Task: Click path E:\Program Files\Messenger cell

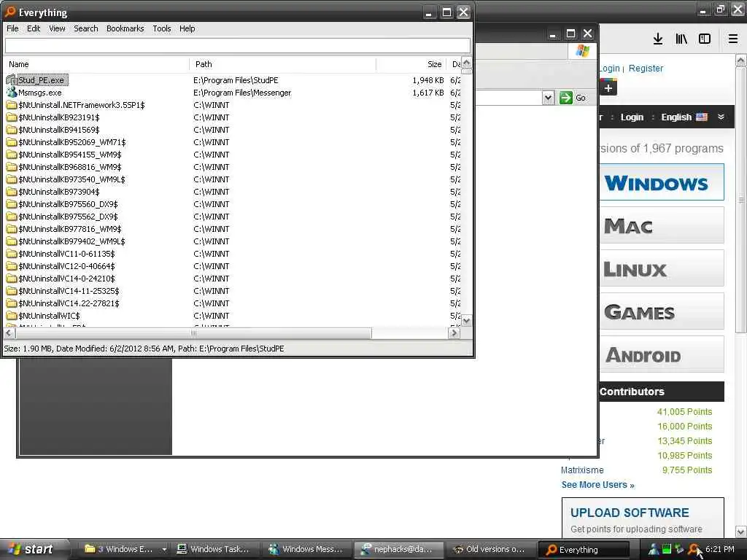Action: point(242,93)
